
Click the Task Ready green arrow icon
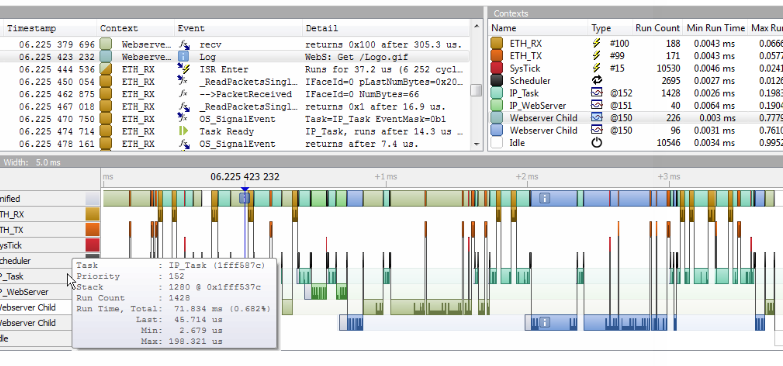183,131
